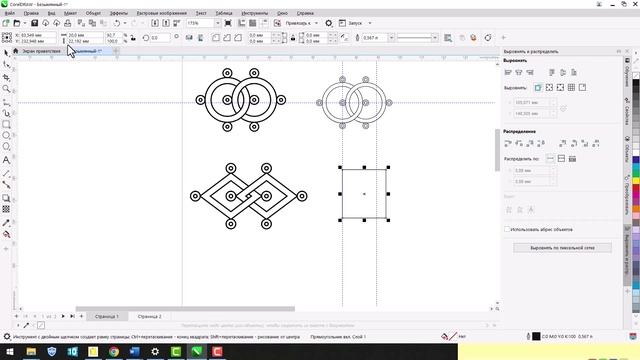
Task: Open line style dropdown
Action: (x=435, y=38)
